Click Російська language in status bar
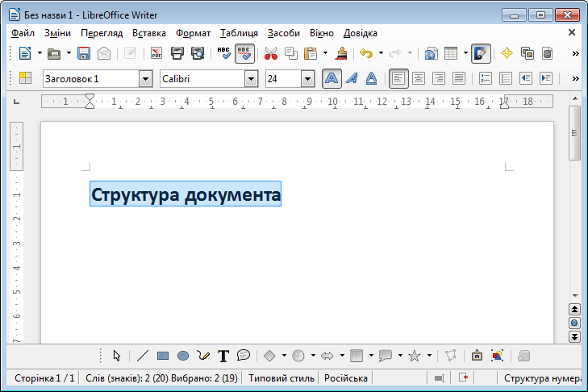 pyautogui.click(x=345, y=377)
